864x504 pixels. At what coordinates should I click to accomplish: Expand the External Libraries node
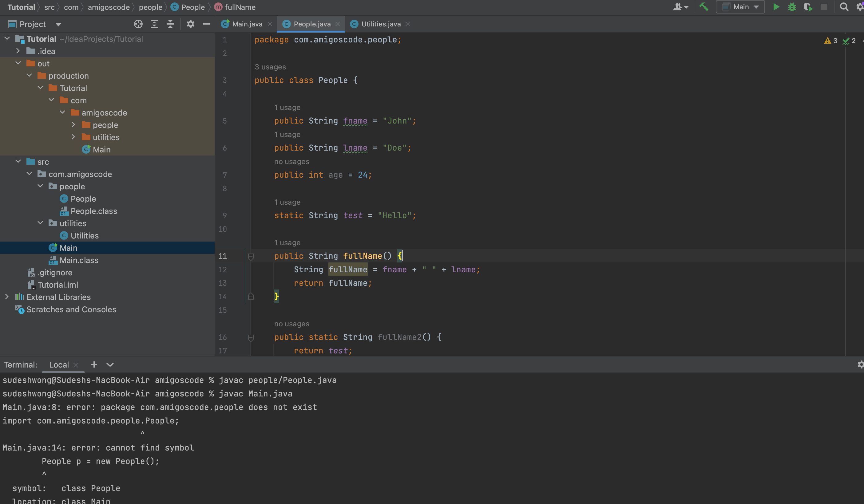point(7,297)
